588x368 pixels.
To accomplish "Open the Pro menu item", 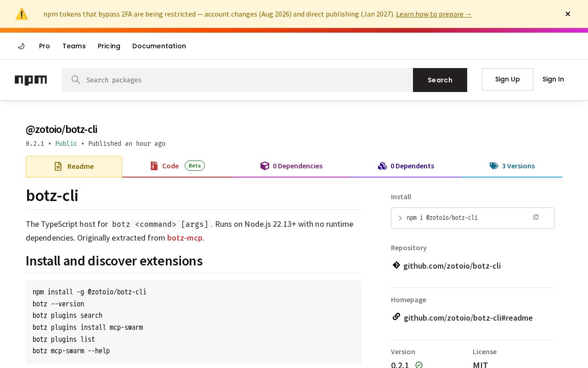I will [45, 46].
